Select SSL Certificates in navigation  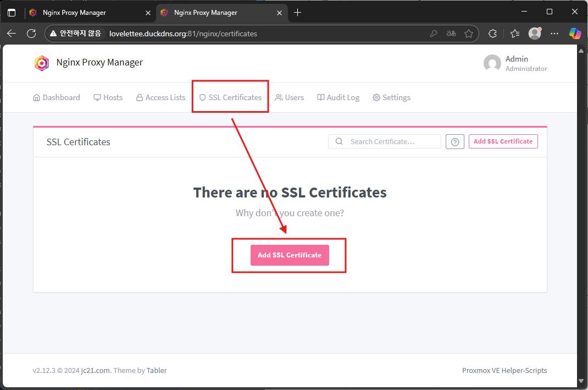click(230, 97)
